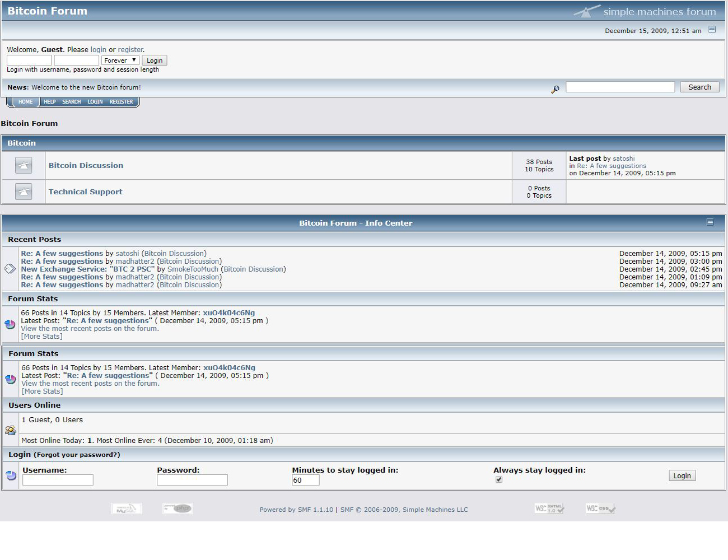728x560 pixels.
Task: Click the second [More Stats] link
Action: pos(42,391)
